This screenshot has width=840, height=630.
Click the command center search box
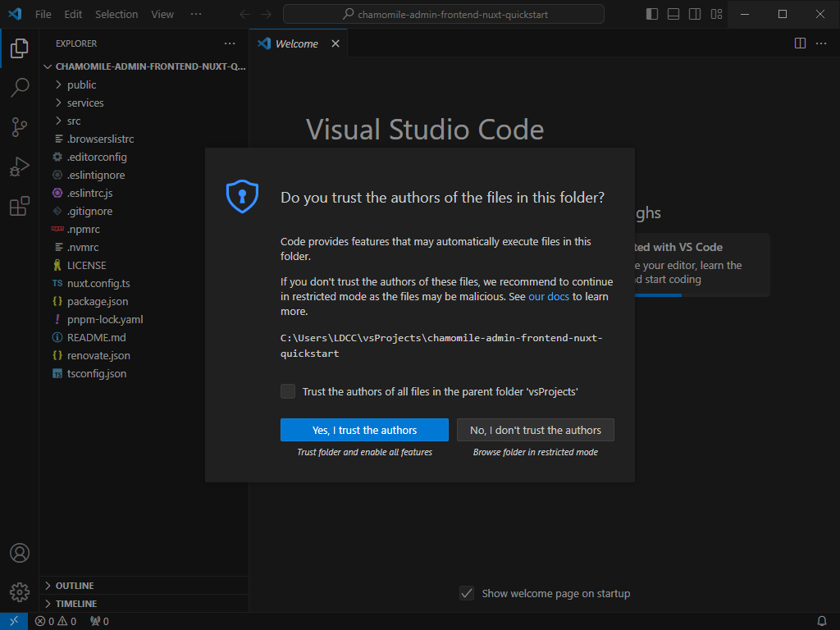pyautogui.click(x=444, y=14)
